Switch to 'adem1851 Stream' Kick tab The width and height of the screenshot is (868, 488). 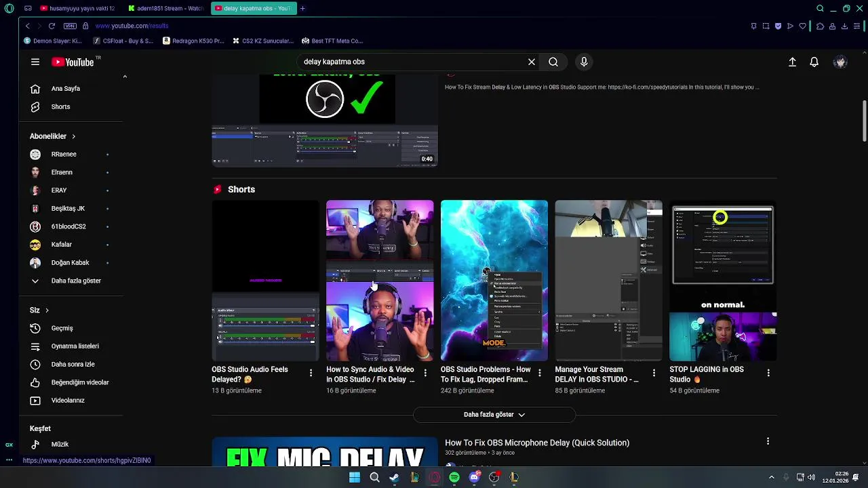point(165,8)
